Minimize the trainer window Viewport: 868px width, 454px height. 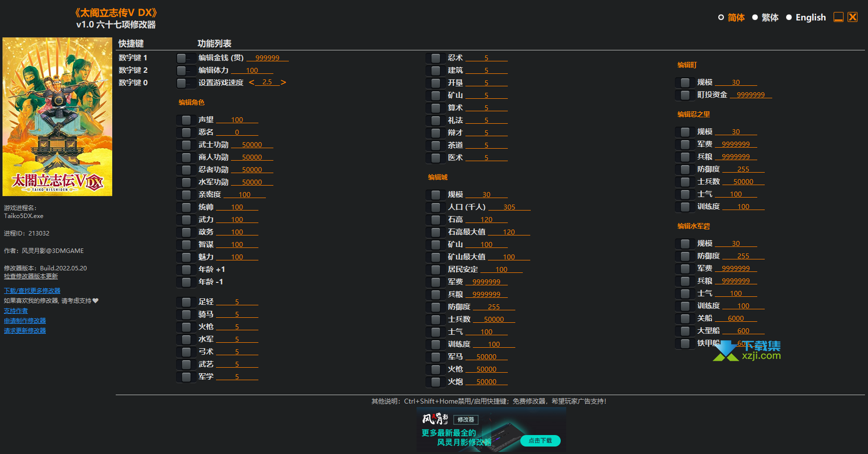(x=839, y=17)
